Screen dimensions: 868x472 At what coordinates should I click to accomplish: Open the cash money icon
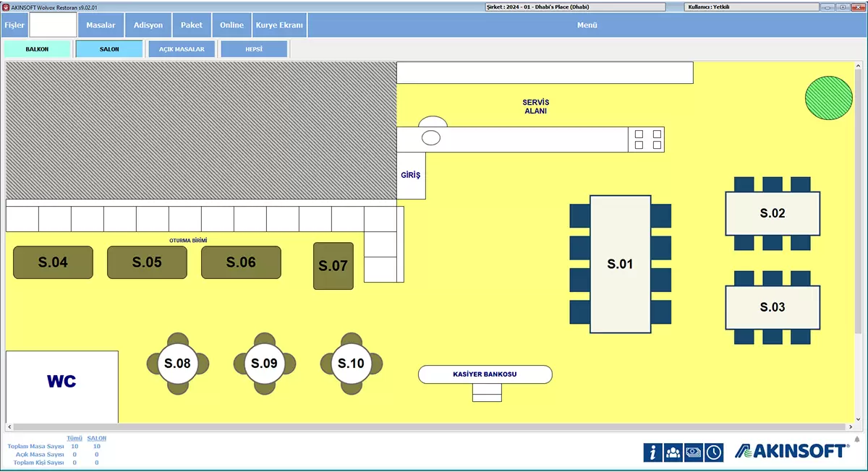pos(694,452)
